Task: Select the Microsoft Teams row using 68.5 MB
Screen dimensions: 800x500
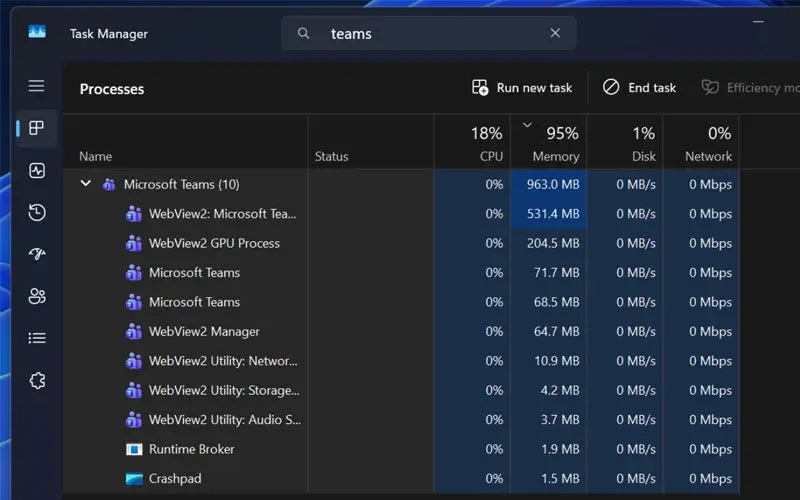Action: [x=401, y=302]
